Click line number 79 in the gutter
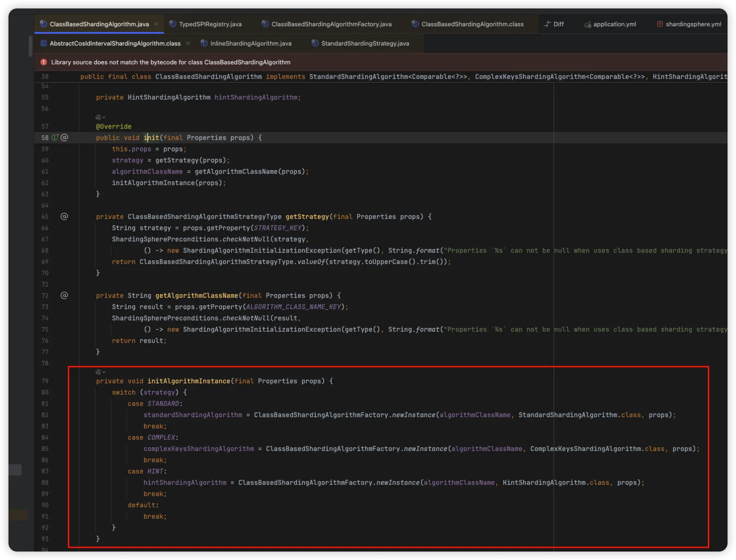 [45, 381]
